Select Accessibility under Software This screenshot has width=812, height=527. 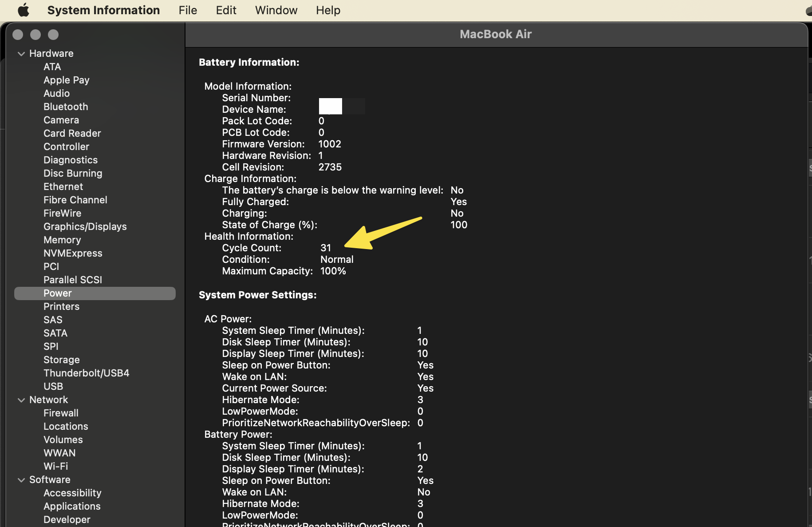click(72, 493)
